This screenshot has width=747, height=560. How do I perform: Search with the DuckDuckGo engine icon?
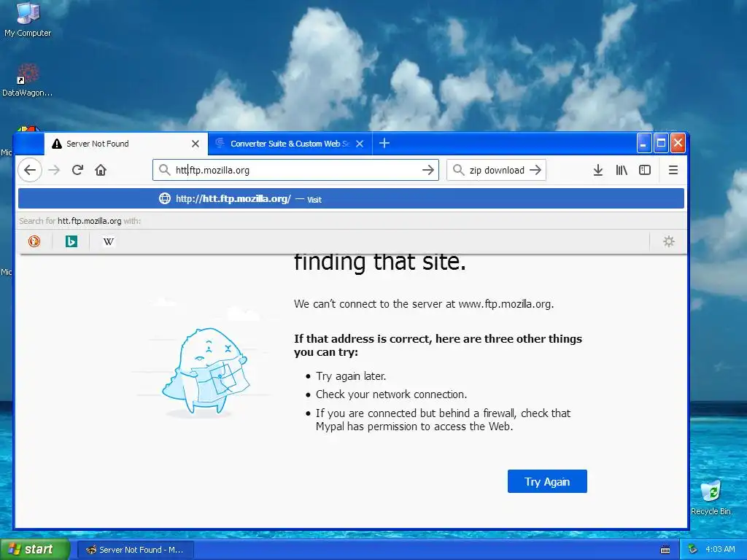[x=34, y=241]
